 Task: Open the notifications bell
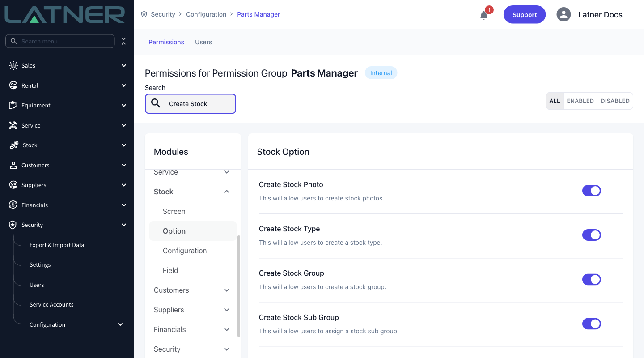(484, 15)
